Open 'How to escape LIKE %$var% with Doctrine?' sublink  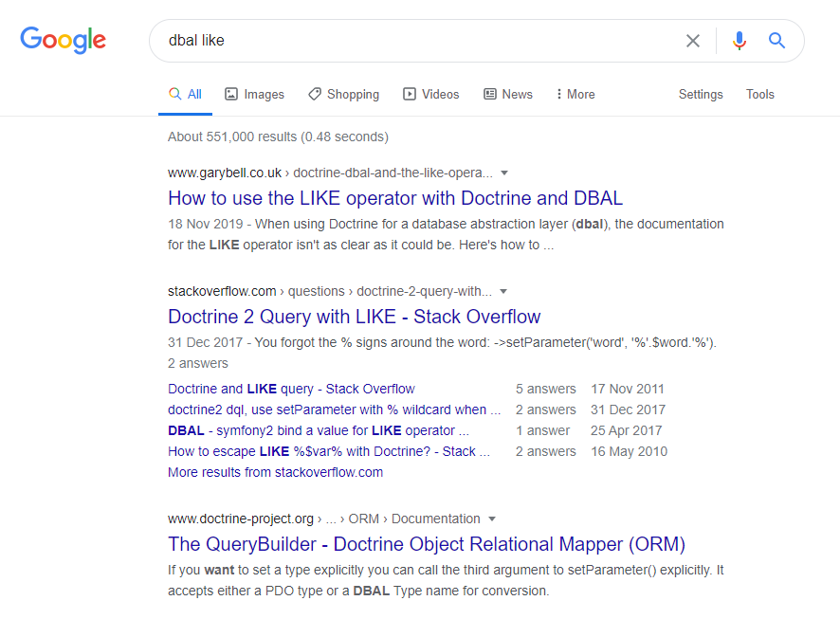(x=328, y=451)
